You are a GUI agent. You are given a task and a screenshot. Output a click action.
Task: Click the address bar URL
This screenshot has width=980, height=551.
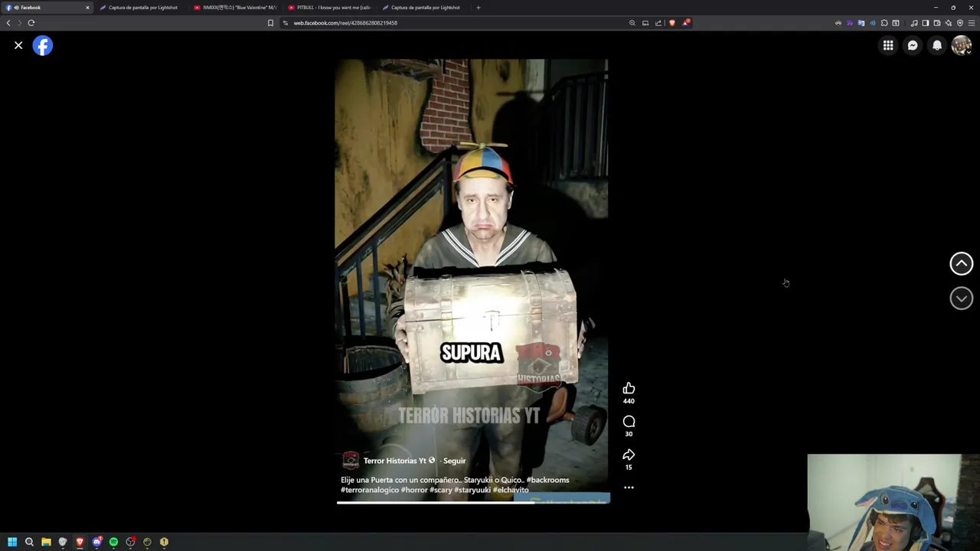[345, 23]
